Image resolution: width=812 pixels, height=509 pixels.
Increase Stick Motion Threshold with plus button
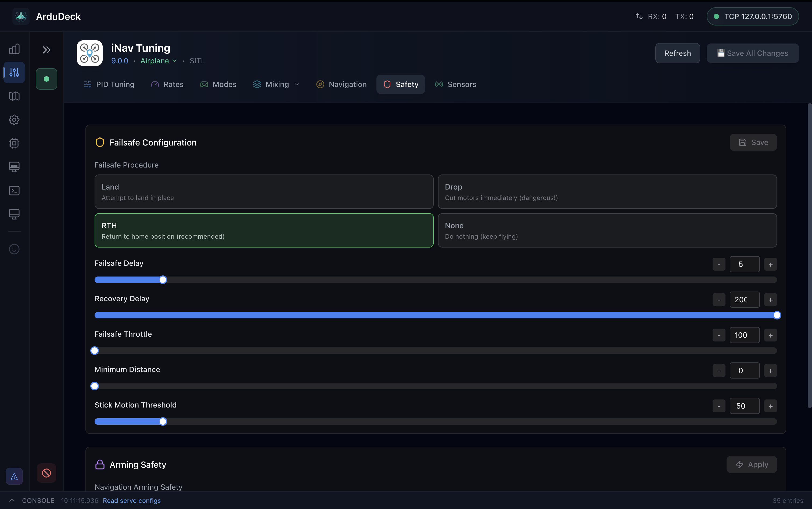click(770, 406)
